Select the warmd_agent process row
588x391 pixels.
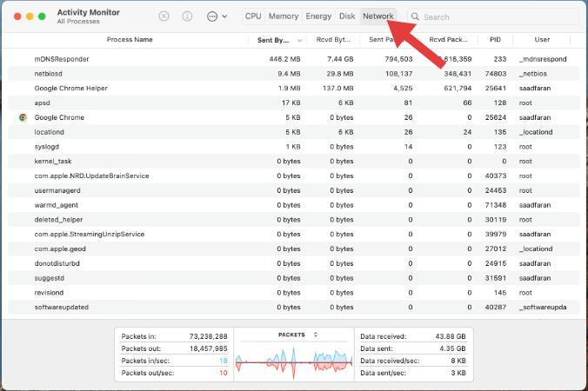pos(294,205)
